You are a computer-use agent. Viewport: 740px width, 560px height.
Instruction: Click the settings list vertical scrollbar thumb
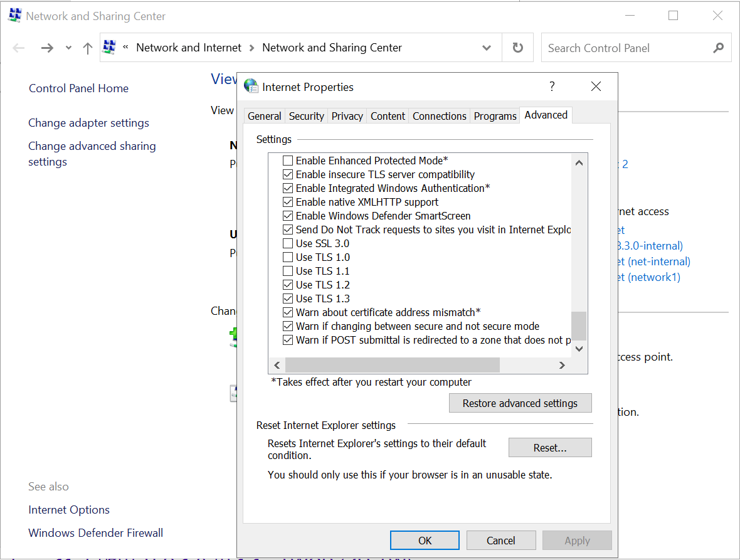[x=579, y=326]
